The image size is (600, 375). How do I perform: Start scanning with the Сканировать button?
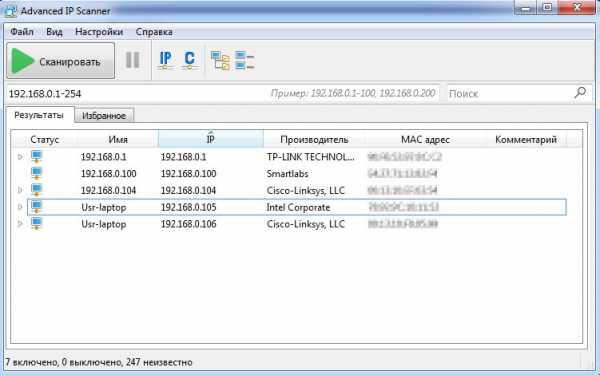coord(60,60)
